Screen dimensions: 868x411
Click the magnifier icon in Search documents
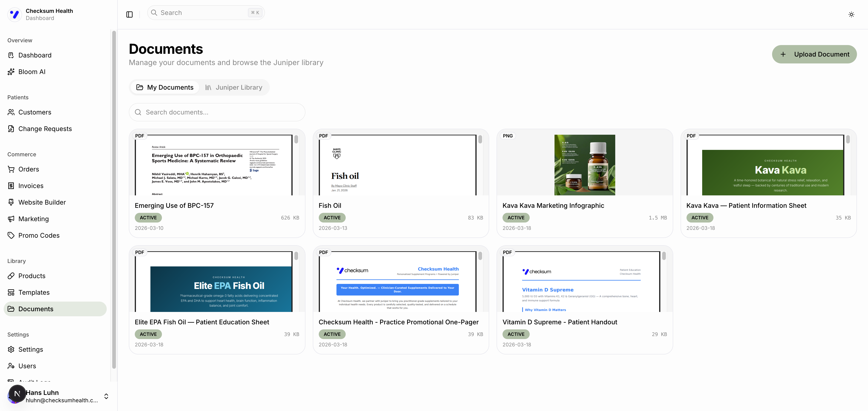coord(138,112)
